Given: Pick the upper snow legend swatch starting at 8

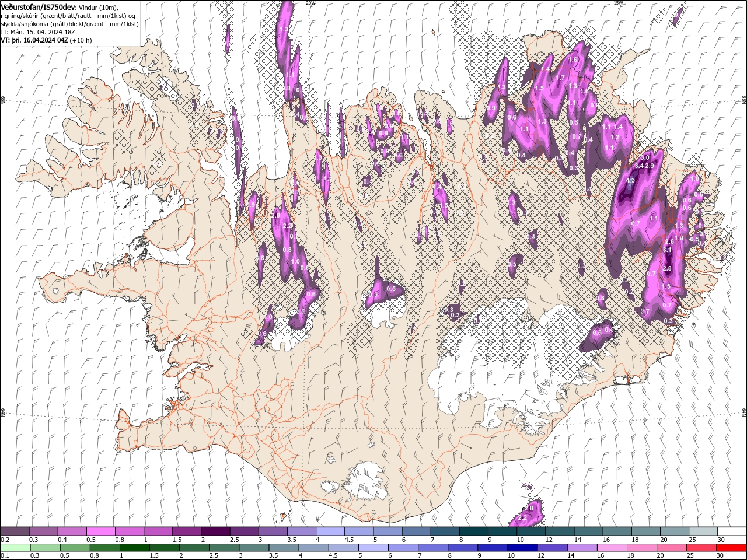Looking at the screenshot, I should click(x=474, y=531).
